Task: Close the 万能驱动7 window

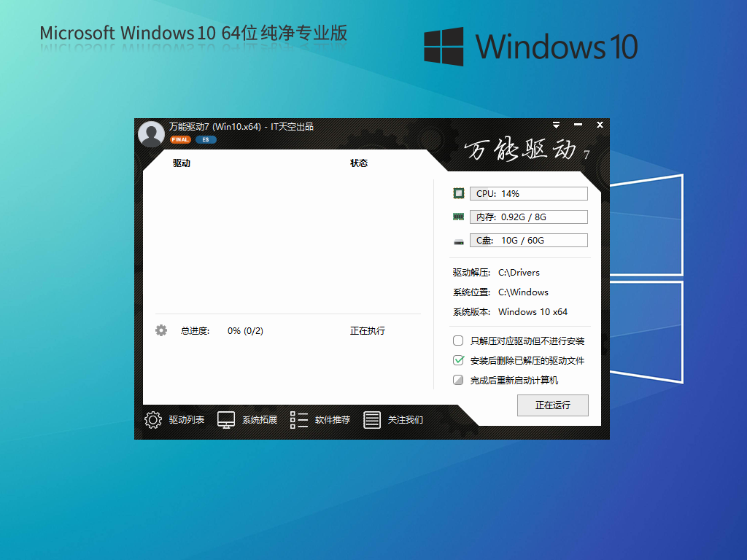Action: (x=600, y=125)
